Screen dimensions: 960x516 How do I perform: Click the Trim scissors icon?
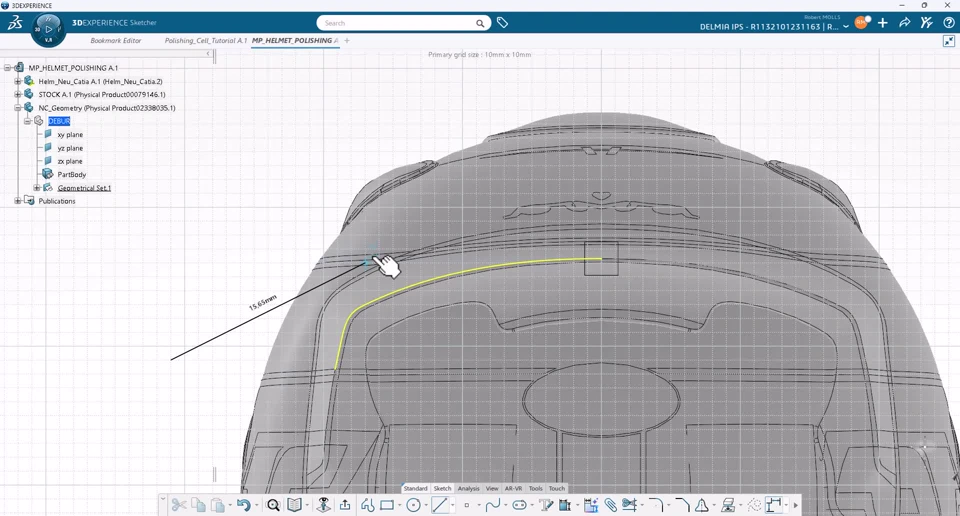click(x=629, y=505)
